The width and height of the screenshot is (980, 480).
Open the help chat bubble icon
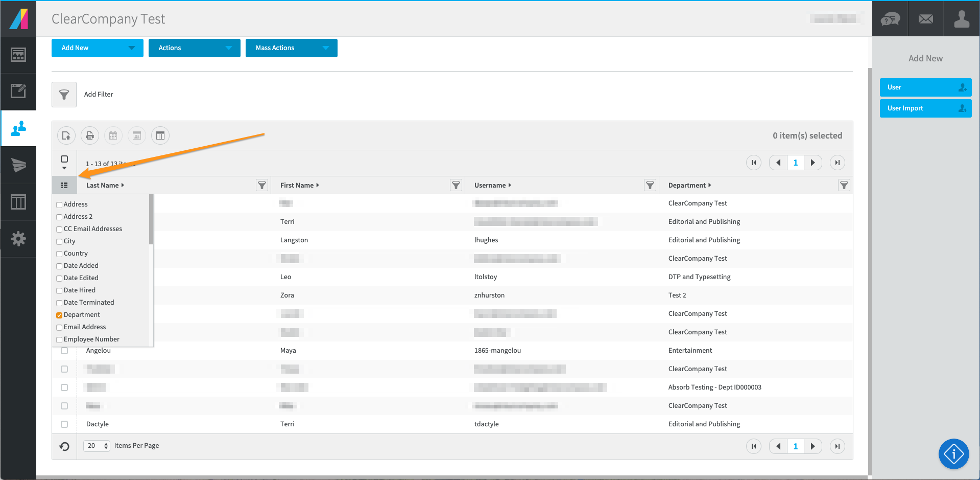[890, 19]
